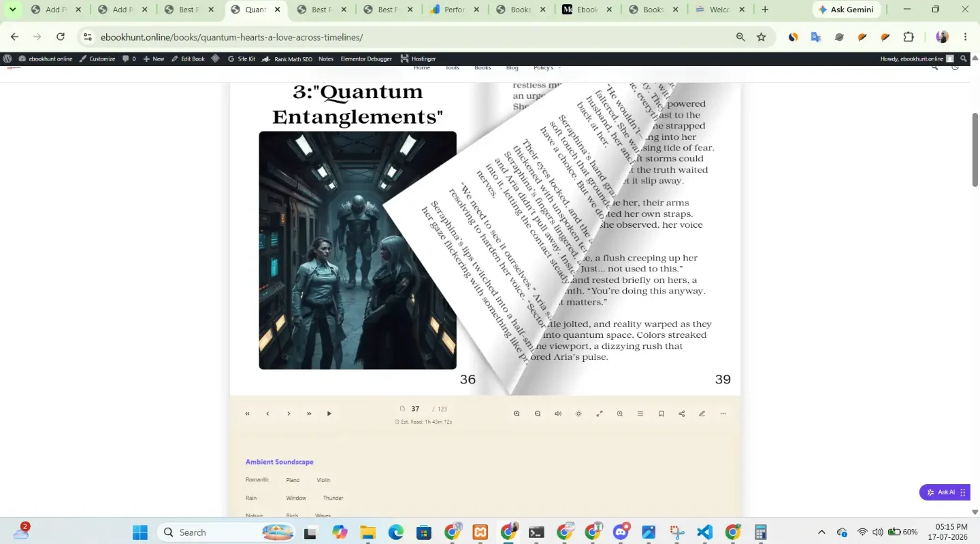Open Howdy ebookhunt.online account menu

click(917, 59)
